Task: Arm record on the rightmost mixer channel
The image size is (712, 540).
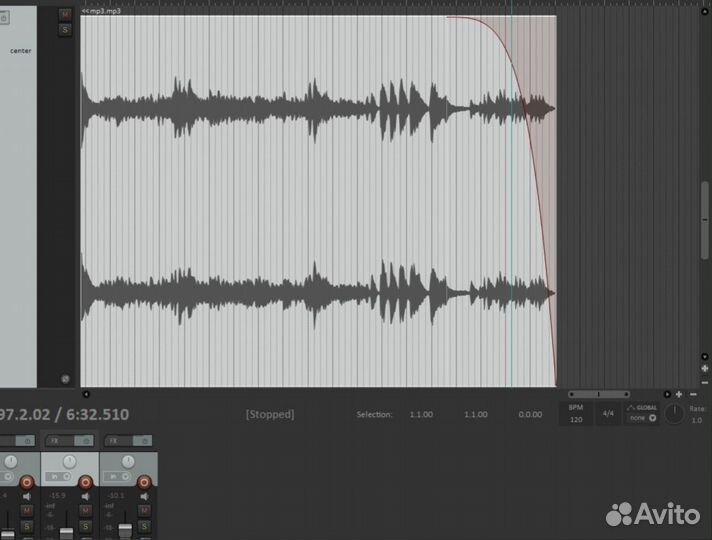Action: coord(145,483)
